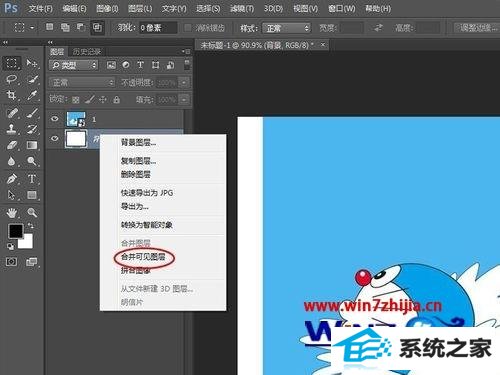Toggle the smart object filter icon

point(170,65)
